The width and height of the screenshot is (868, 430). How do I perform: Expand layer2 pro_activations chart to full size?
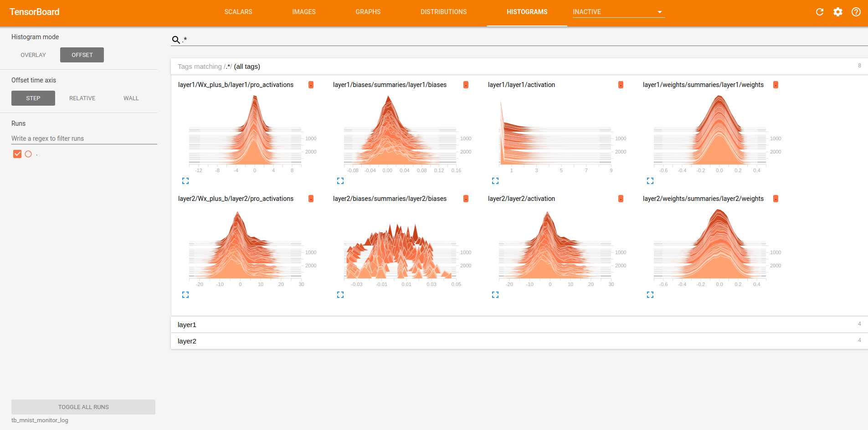[x=185, y=295]
